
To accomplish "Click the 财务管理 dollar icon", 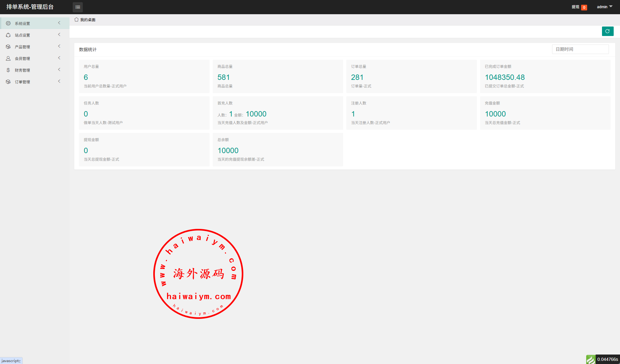I will [x=8, y=70].
